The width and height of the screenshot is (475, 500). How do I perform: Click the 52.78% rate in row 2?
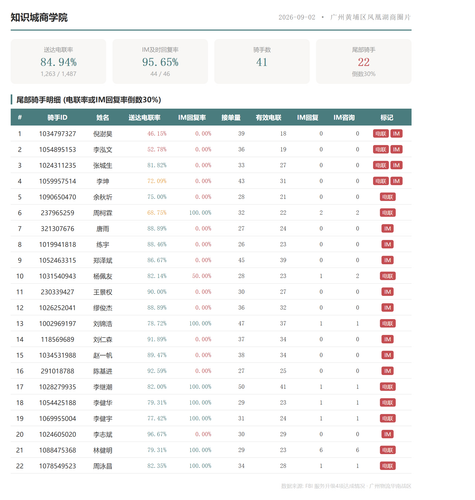157,149
